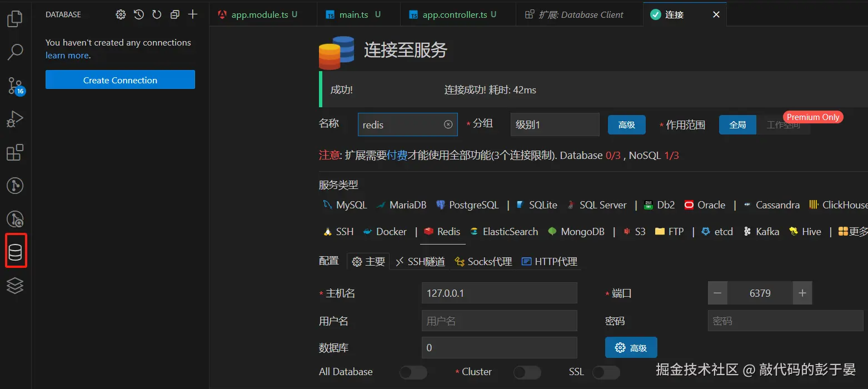Edit the port value 6379
The width and height of the screenshot is (868, 389).
click(760, 293)
